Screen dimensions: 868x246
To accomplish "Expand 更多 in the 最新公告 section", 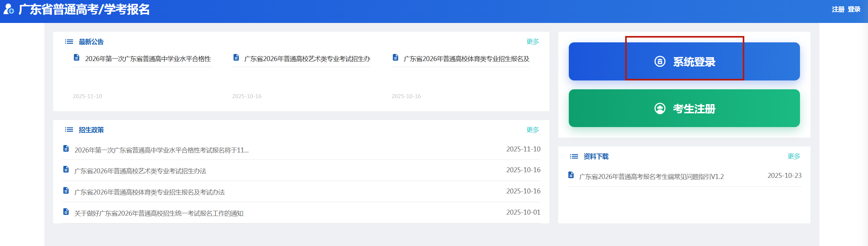I will 533,42.
